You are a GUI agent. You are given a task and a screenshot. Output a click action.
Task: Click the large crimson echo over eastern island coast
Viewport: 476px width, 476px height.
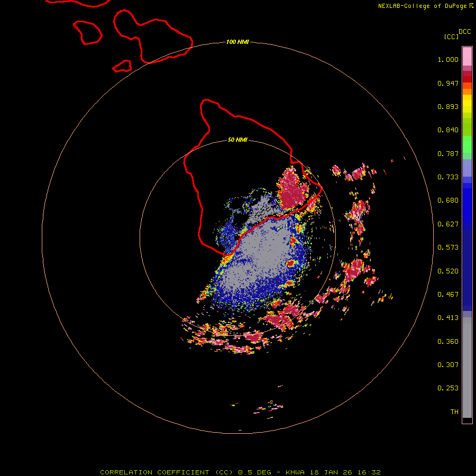click(292, 189)
